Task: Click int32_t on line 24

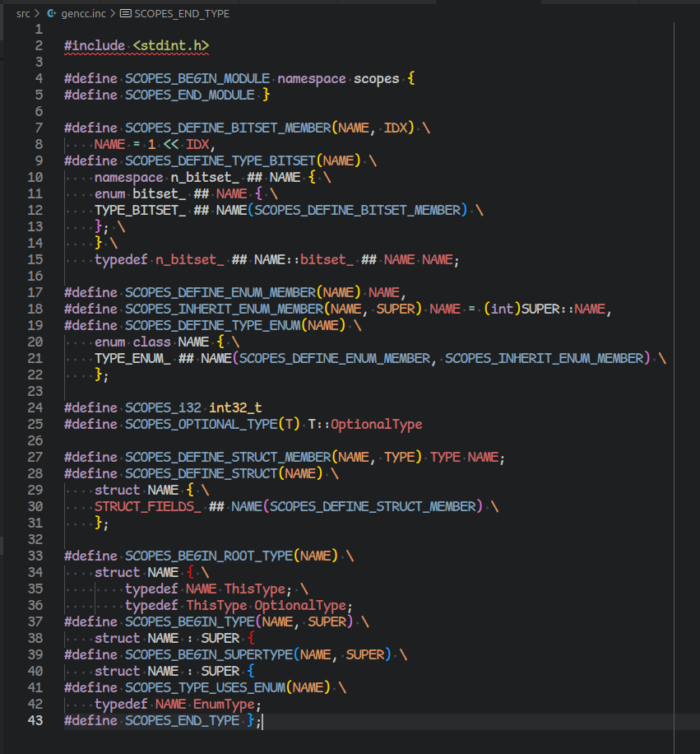Action: (235, 407)
